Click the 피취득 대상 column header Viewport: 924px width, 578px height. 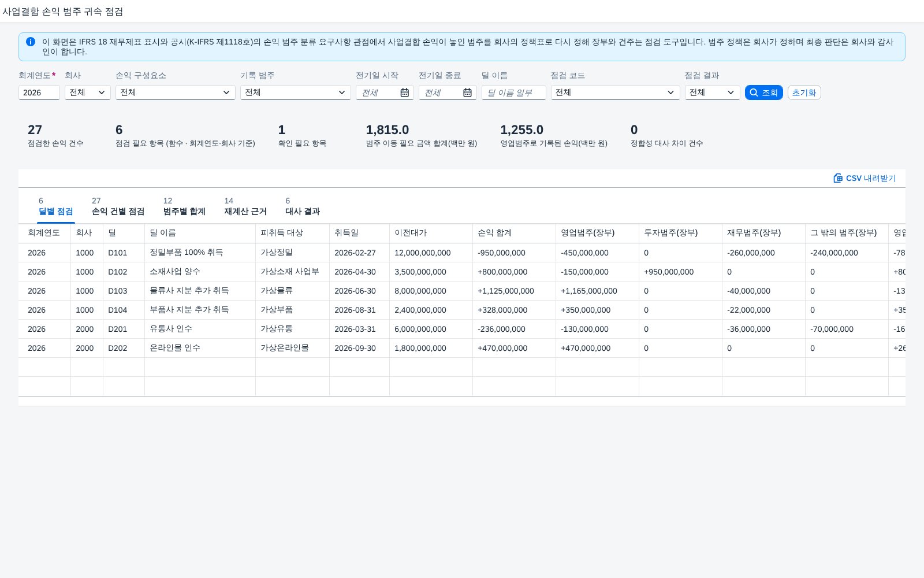point(292,233)
